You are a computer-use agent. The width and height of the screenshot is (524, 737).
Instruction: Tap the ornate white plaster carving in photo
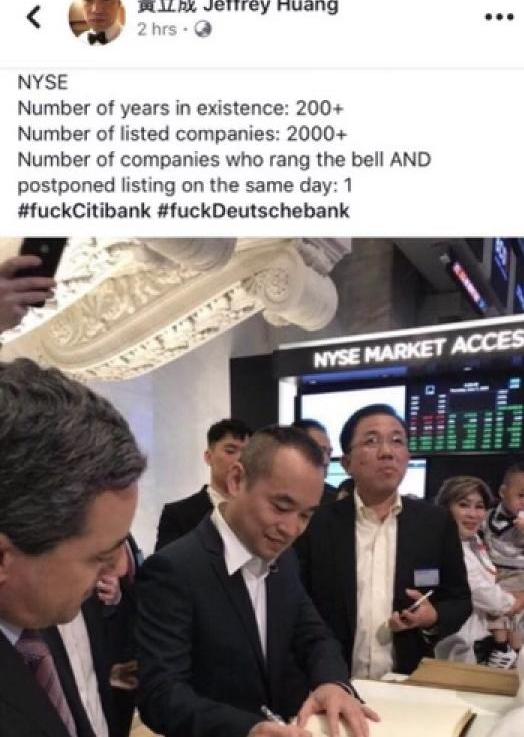pyautogui.click(x=179, y=301)
